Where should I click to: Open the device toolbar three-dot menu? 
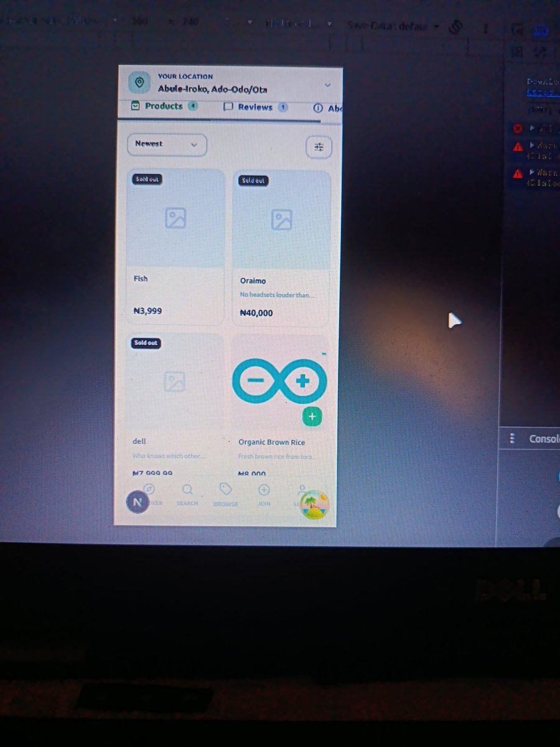tap(485, 28)
